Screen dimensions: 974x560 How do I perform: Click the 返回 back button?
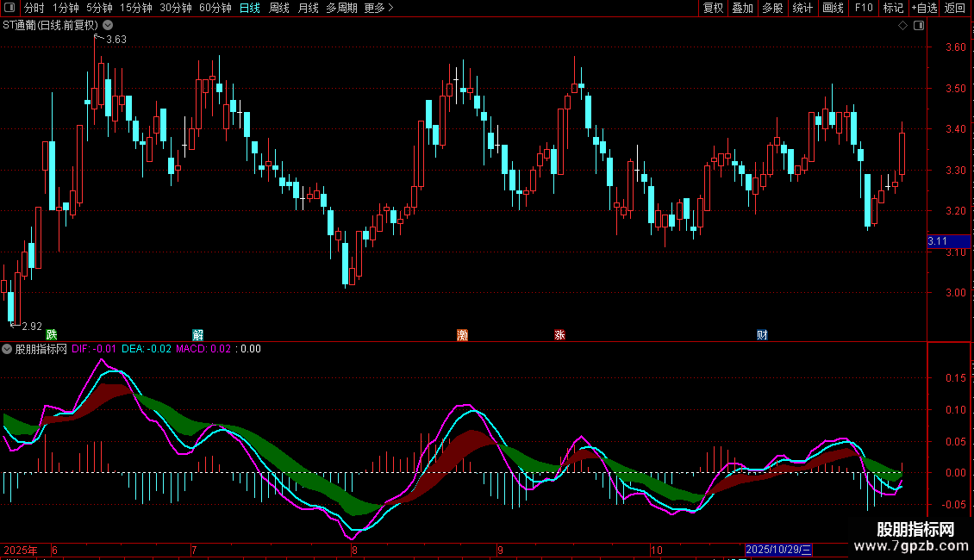[x=955, y=8]
